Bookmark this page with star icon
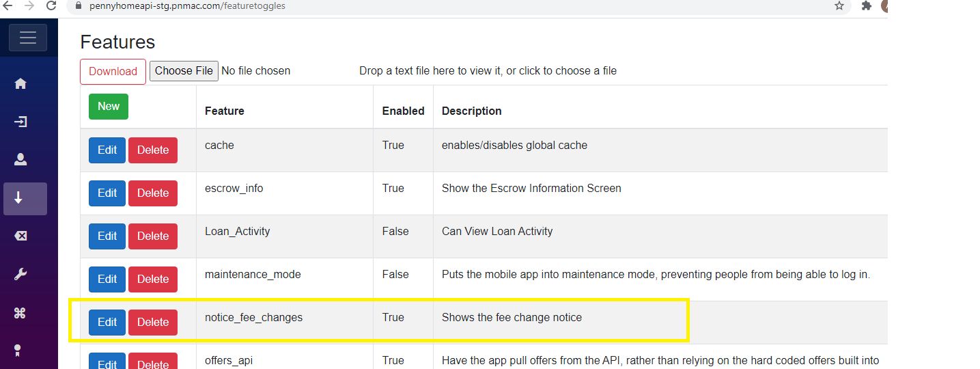The width and height of the screenshot is (980, 369). click(x=839, y=6)
